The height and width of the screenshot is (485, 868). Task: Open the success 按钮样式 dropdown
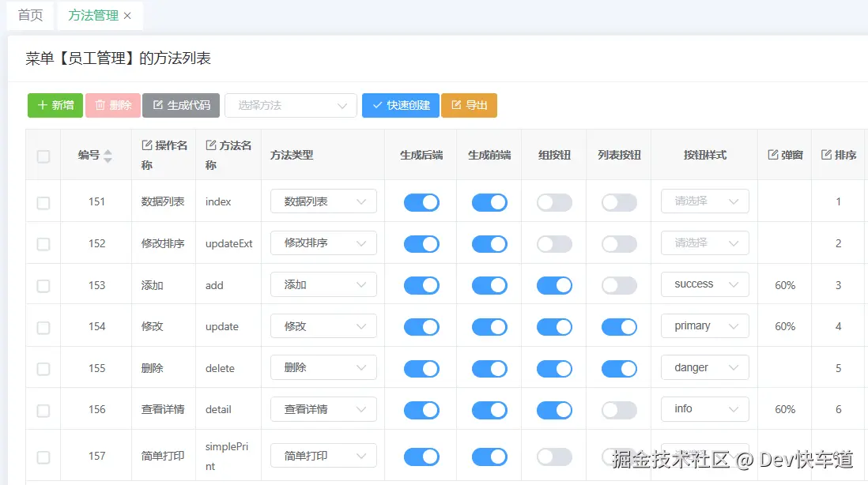point(704,284)
